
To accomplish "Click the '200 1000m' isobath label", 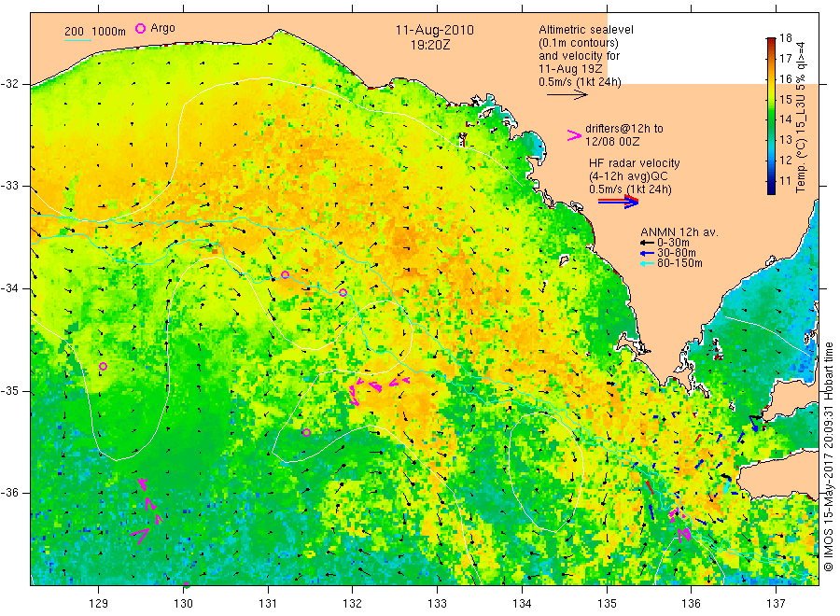I will (95, 32).
